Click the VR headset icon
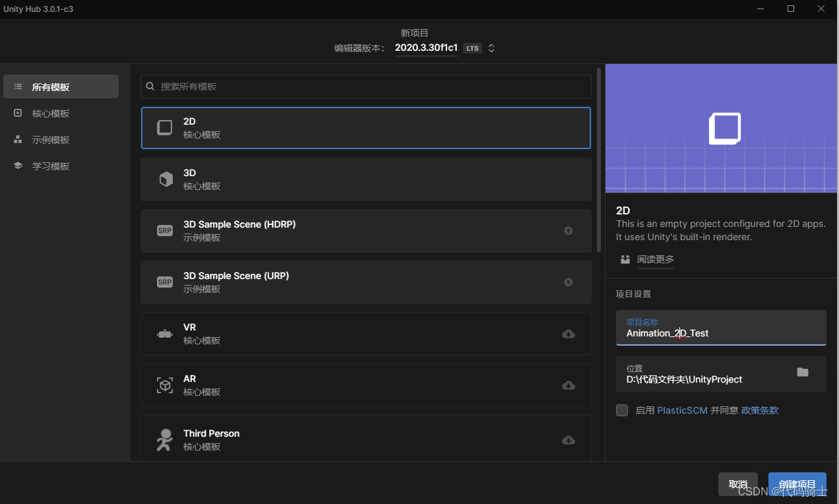 [x=165, y=334]
